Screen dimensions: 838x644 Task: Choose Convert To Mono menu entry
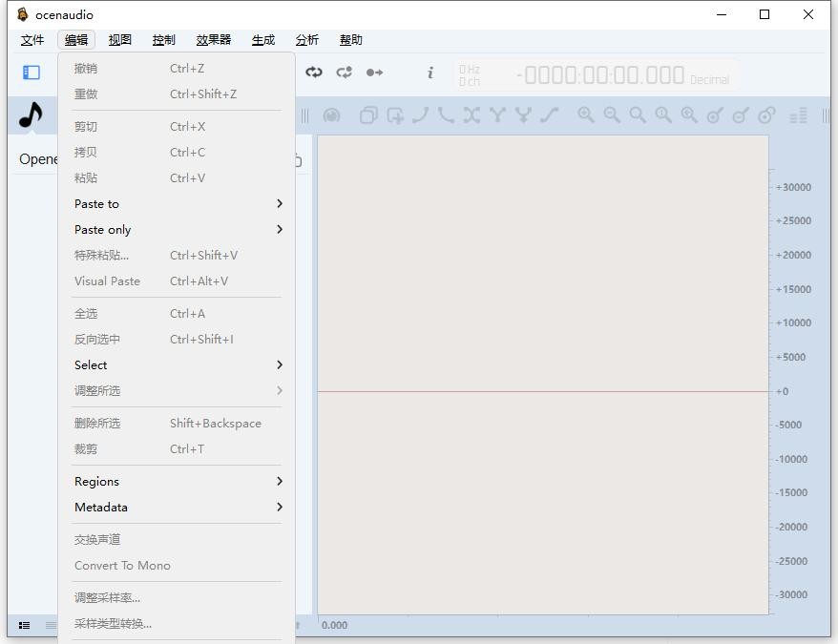tap(177, 566)
